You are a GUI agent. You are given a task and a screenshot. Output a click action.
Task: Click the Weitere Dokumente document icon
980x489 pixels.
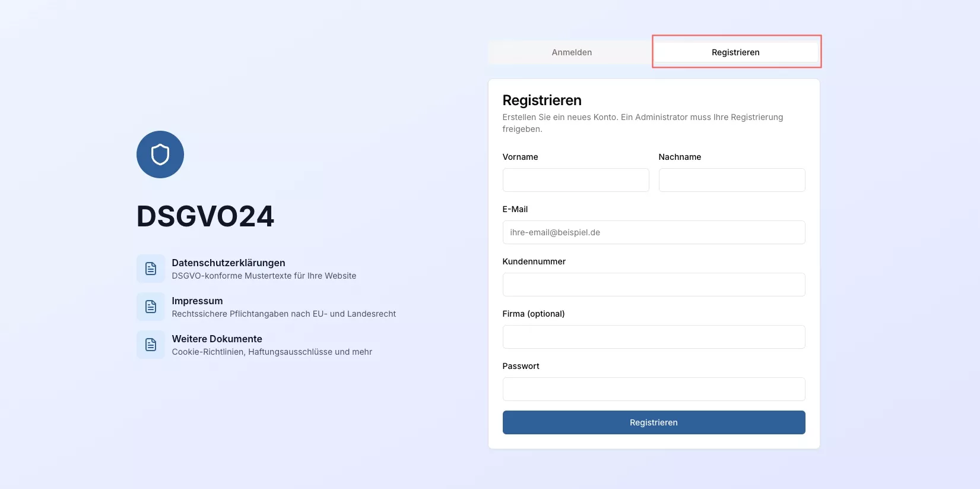[151, 345]
